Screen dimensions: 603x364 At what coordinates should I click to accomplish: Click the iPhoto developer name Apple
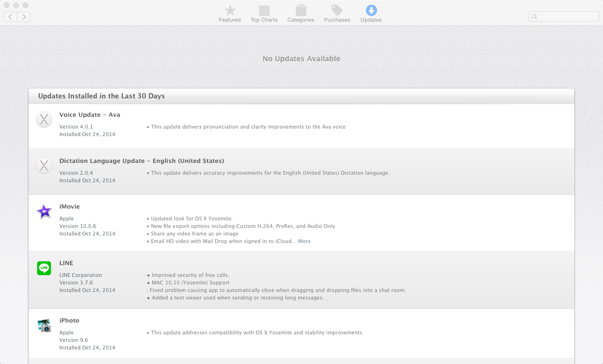tap(66, 333)
